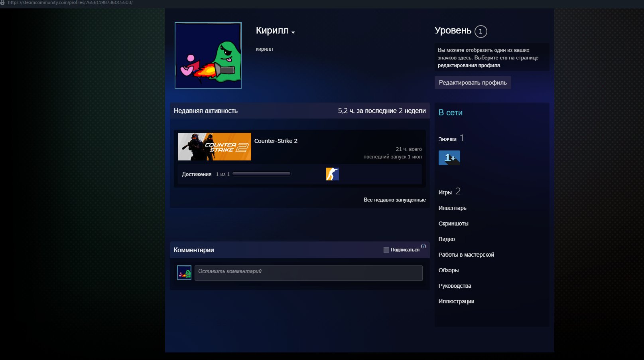Focus the Оставить комментарий input field
Image resolution: width=644 pixels, height=360 pixels.
(309, 273)
